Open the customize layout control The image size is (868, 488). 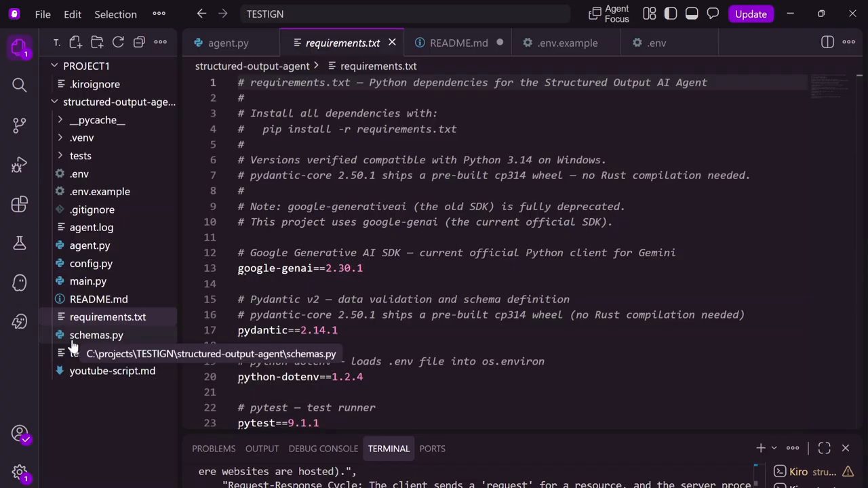[650, 14]
